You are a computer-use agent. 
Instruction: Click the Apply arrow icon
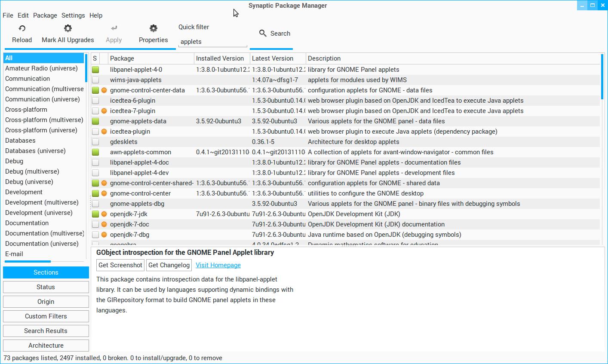(x=114, y=29)
